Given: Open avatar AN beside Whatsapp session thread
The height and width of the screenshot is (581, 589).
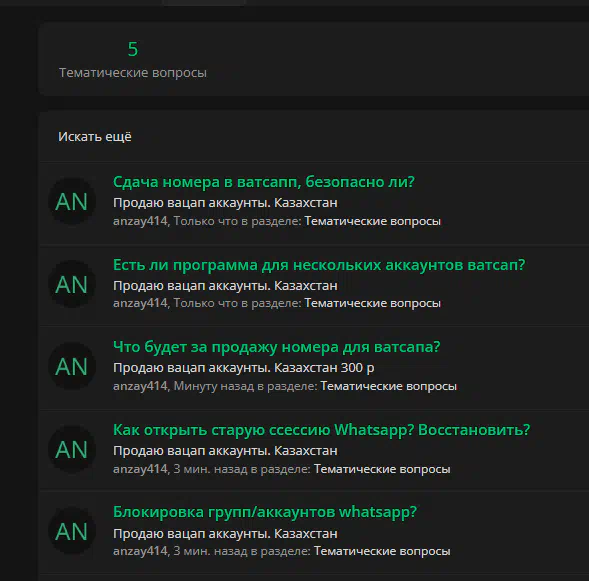Looking at the screenshot, I should [72, 449].
